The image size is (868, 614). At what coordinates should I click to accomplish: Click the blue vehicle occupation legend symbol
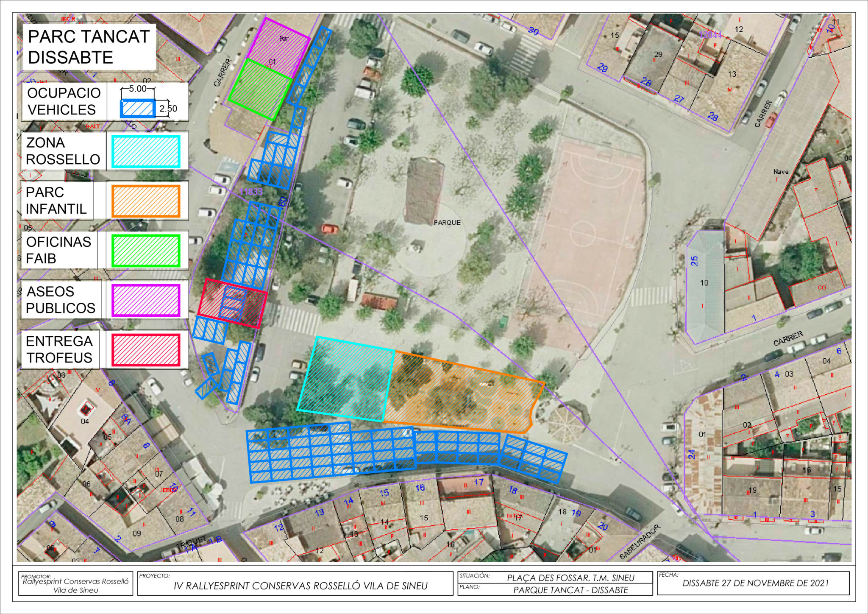point(138,109)
